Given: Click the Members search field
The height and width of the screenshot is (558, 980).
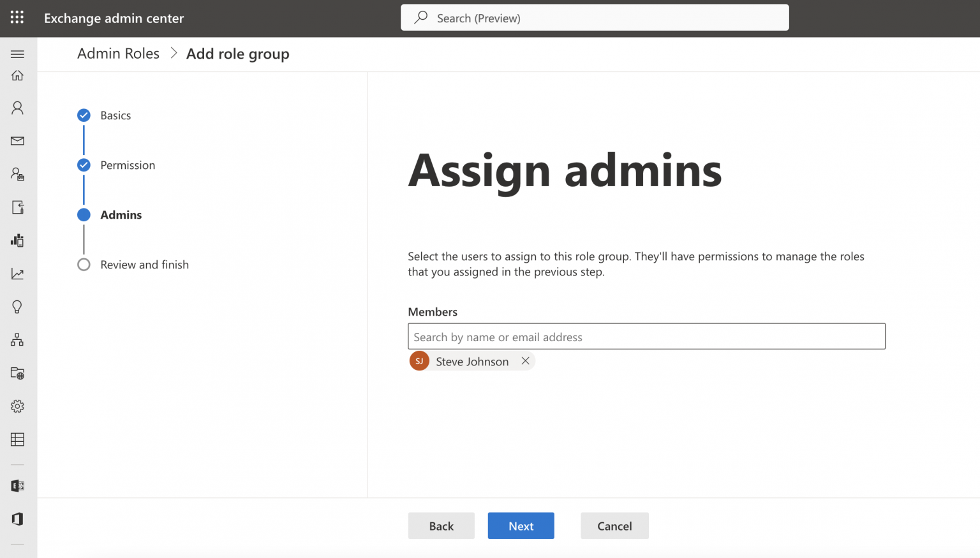Looking at the screenshot, I should point(646,336).
